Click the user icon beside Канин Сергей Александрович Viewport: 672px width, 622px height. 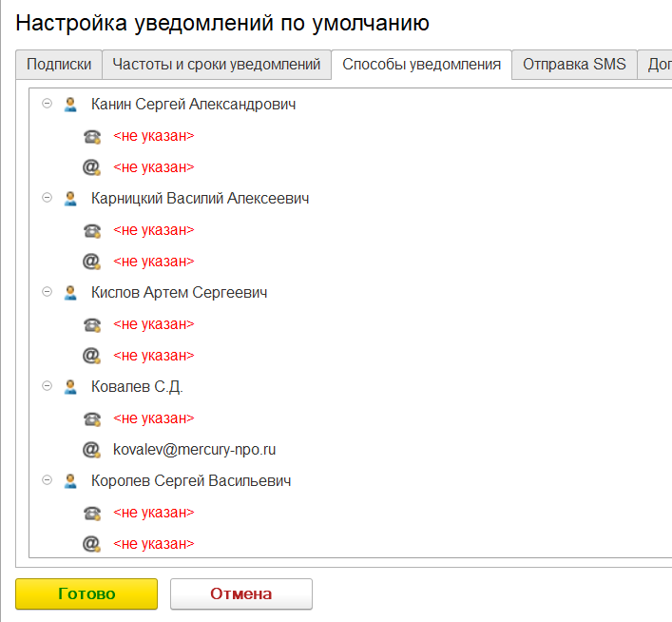coord(69,105)
